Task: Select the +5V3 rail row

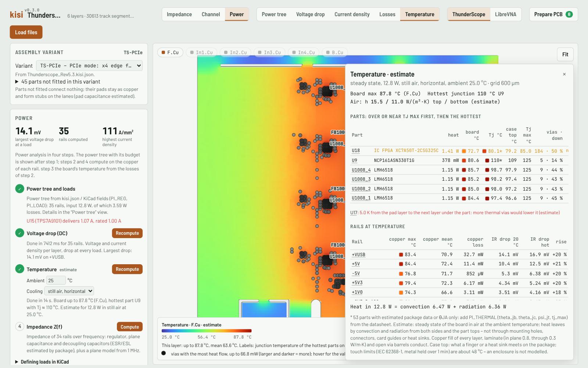Action: [459, 283]
